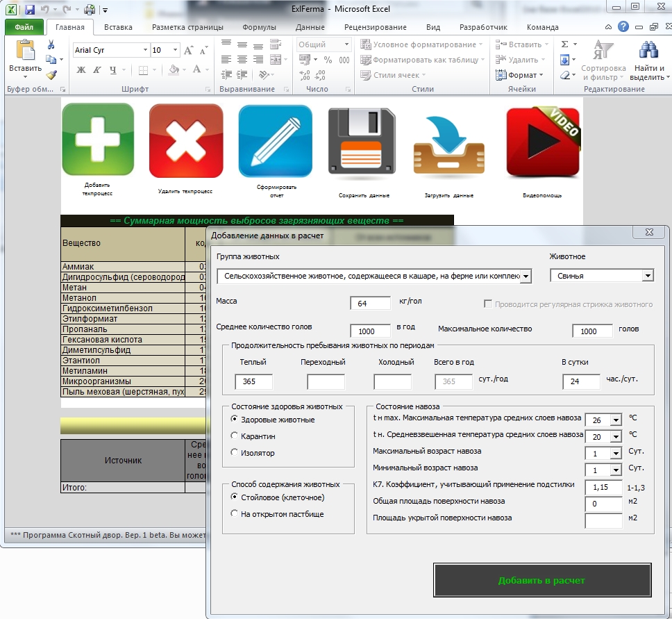Click the green Add technical process icon

[98, 140]
